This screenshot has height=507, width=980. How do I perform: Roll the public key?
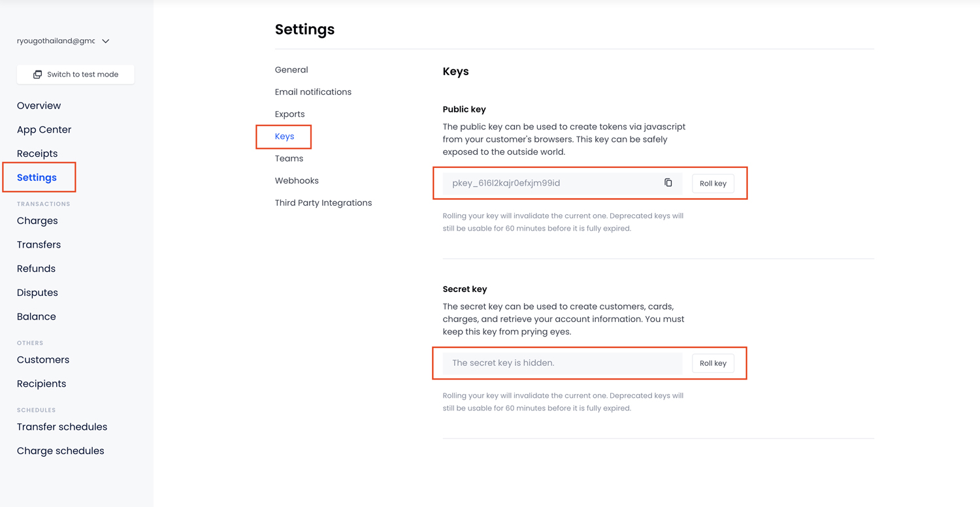[713, 184]
